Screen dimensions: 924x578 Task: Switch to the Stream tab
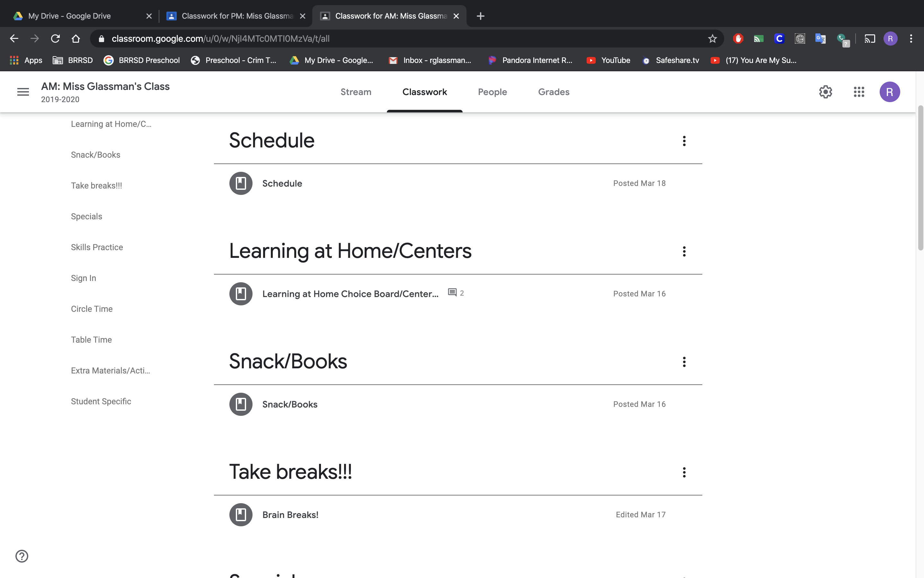356,92
